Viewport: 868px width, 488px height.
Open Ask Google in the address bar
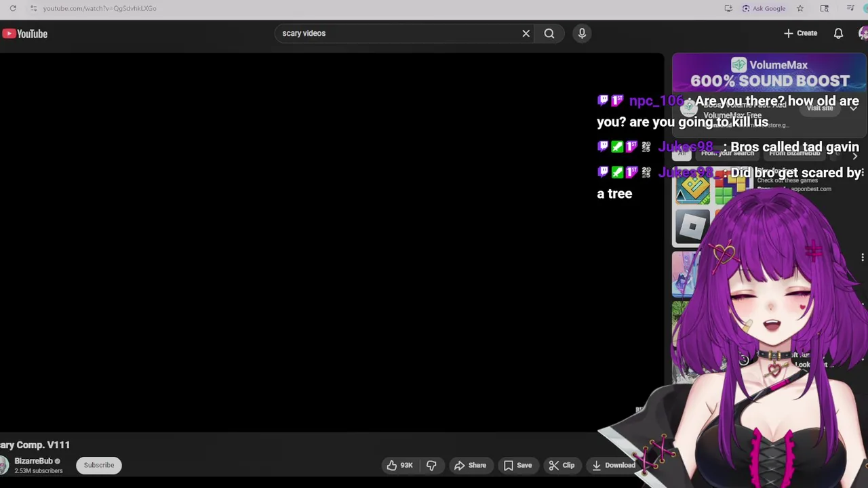[x=764, y=8]
